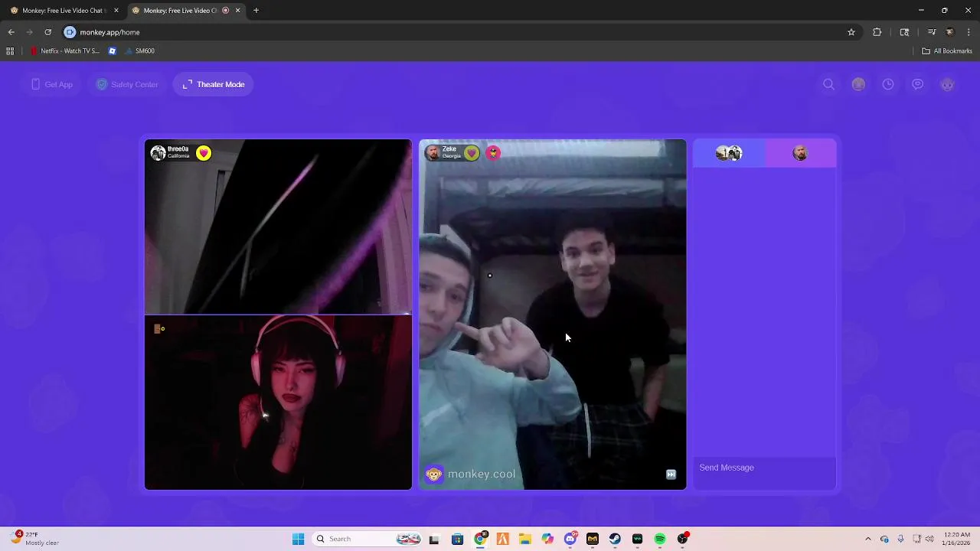Screen dimensions: 980x551
Task: Open the weather widget showing 22°F
Action: tap(36, 539)
